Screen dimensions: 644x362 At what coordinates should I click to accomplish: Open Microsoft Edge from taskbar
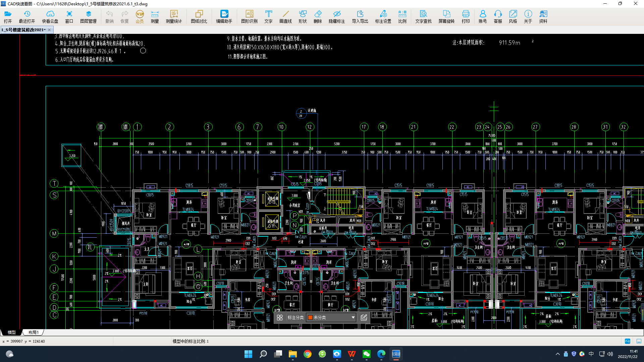pos(381,354)
